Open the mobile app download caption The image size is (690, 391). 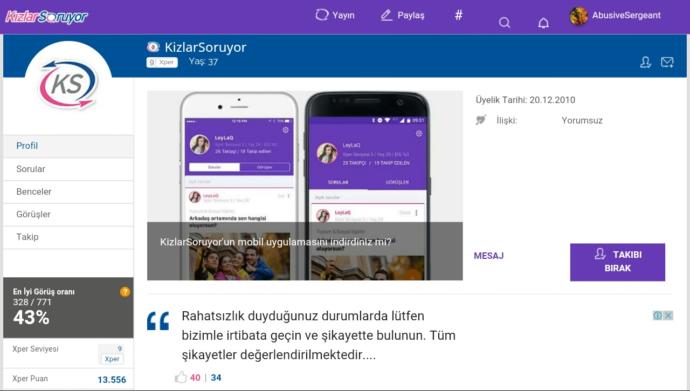(x=275, y=242)
